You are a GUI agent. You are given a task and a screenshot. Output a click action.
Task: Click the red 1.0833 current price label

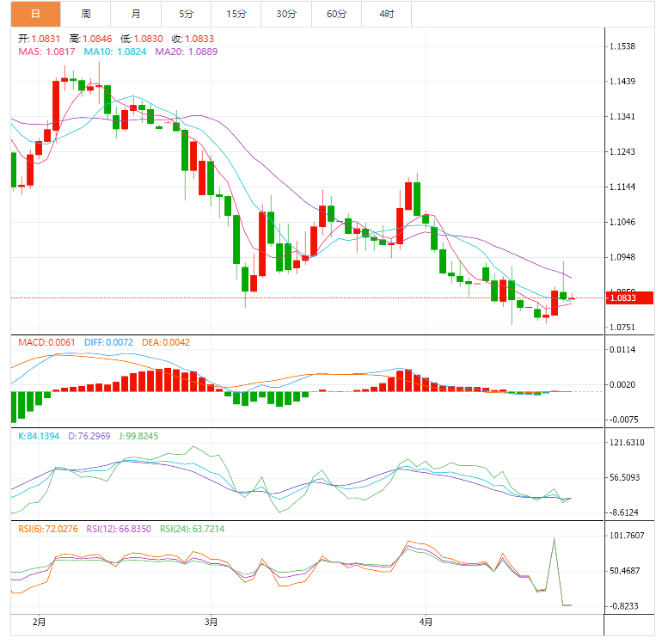629,297
